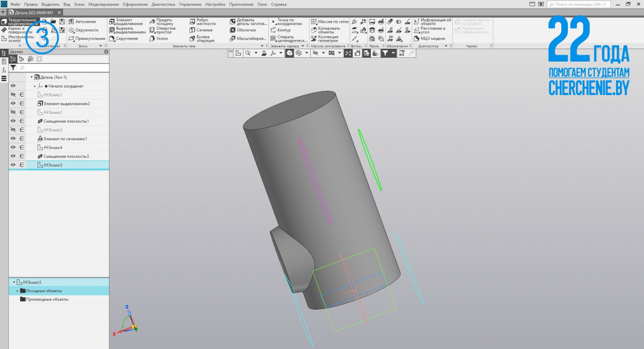Select Элемент по сечениям:1 in tree
Viewport: 644px width, 349px height.
click(64, 139)
